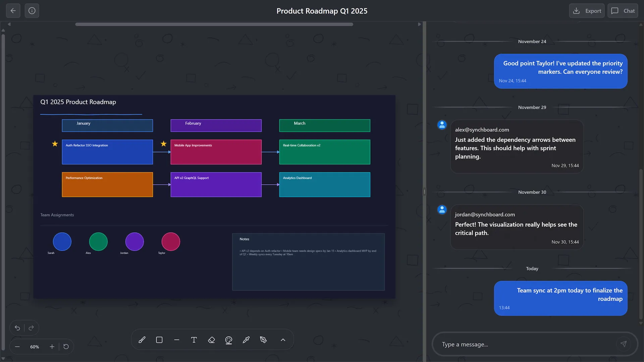The width and height of the screenshot is (644, 362).
Task: Open the color Palette tool
Action: click(229, 340)
